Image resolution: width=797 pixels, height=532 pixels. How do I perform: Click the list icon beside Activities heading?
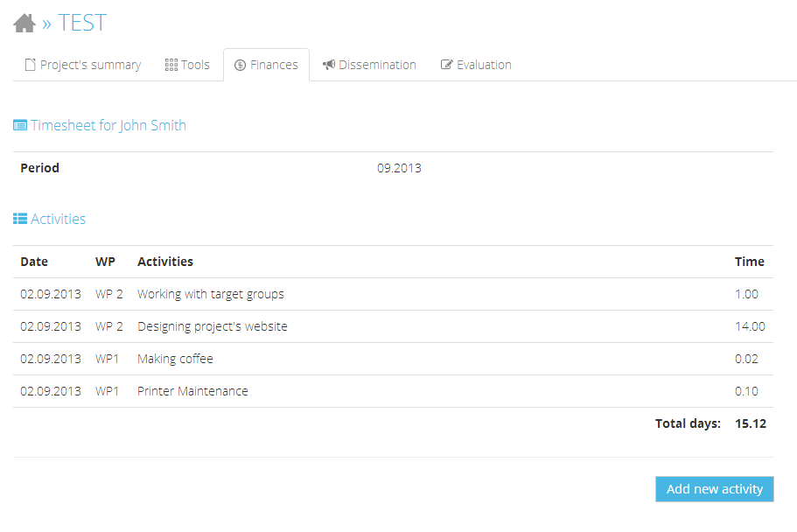(x=20, y=219)
